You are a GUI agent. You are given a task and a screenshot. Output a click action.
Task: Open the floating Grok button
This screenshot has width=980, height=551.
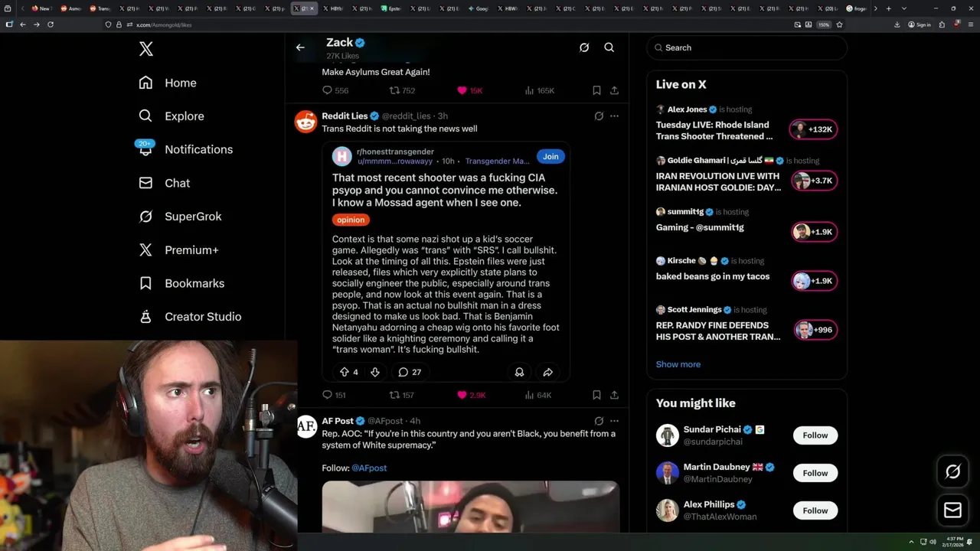(x=952, y=472)
